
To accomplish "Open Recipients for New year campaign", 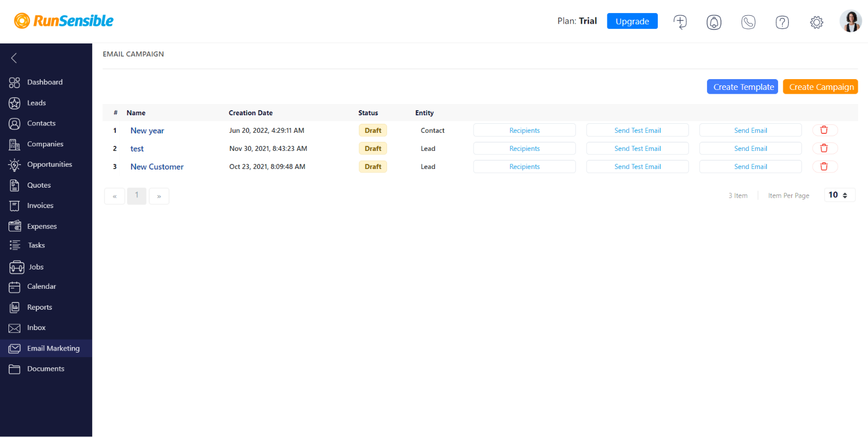I will point(524,131).
